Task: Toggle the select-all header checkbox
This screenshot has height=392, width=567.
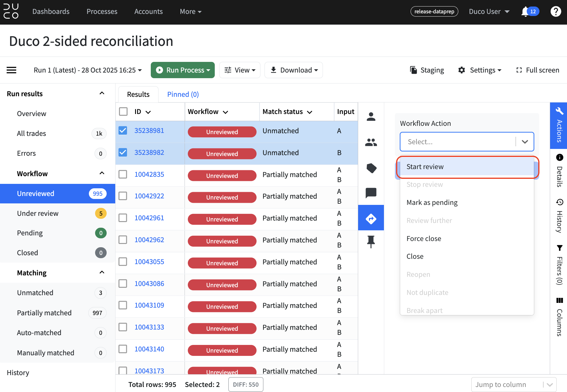Action: tap(123, 112)
